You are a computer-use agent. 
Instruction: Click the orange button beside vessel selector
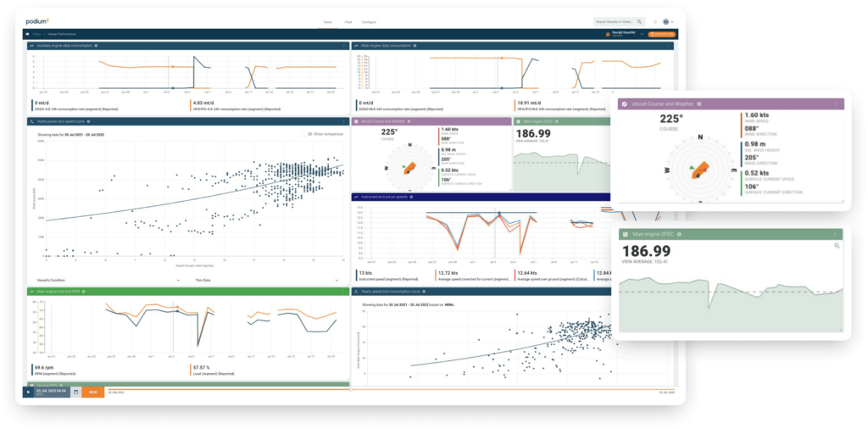click(662, 34)
